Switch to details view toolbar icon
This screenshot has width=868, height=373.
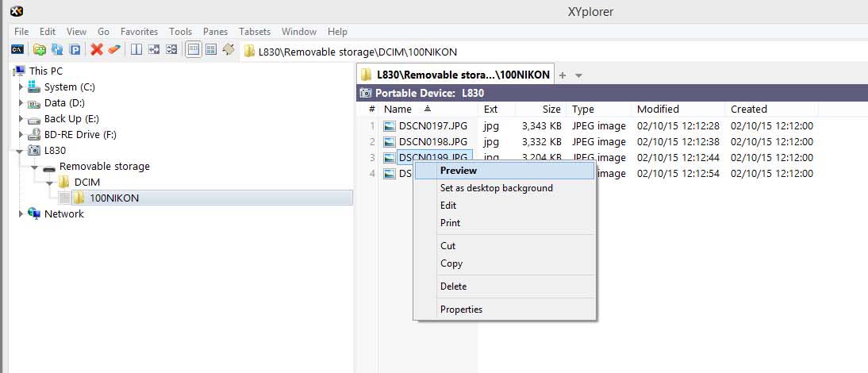tap(193, 50)
